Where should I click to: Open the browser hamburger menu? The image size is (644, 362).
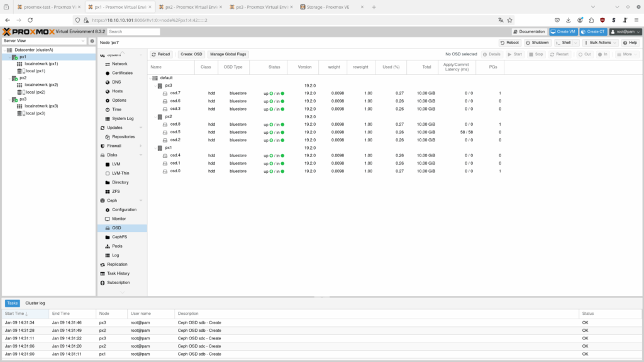[x=636, y=20]
